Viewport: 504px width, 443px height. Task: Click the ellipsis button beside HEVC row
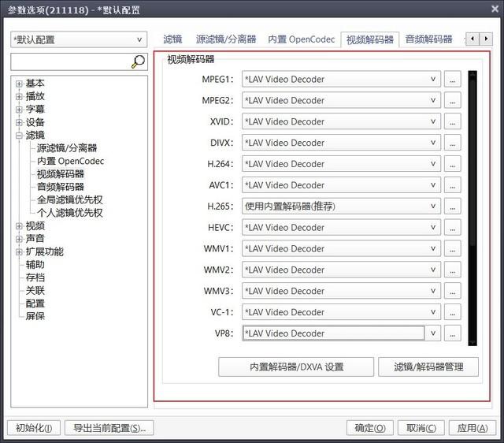[x=452, y=228]
